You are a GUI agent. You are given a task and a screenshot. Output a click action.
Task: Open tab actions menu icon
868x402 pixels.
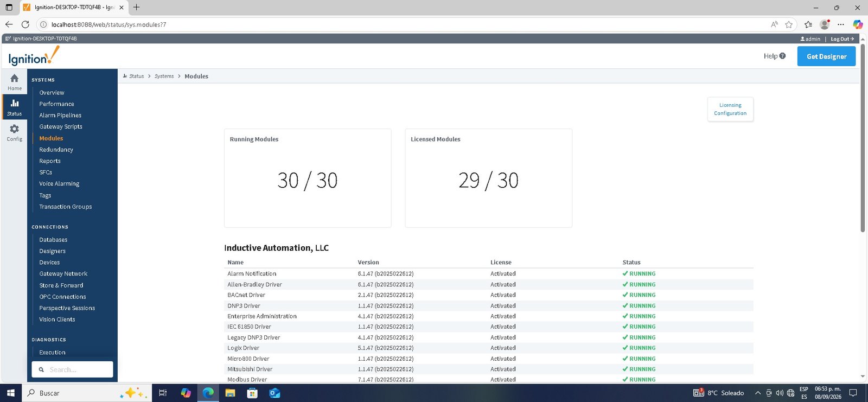tap(9, 8)
